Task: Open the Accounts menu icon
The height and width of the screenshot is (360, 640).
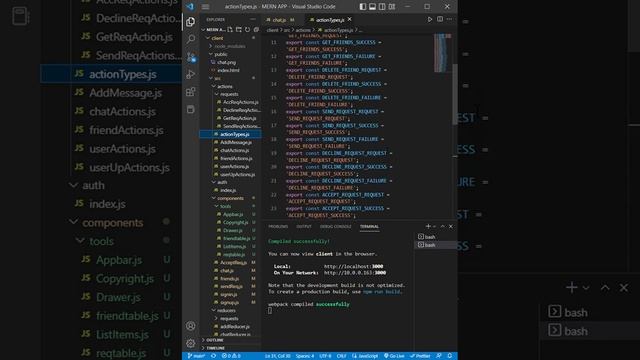Action: coord(191,326)
